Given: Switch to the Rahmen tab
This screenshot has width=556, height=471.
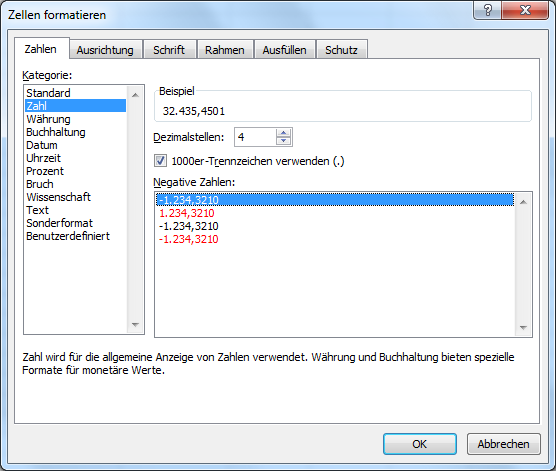Looking at the screenshot, I should point(225,50).
